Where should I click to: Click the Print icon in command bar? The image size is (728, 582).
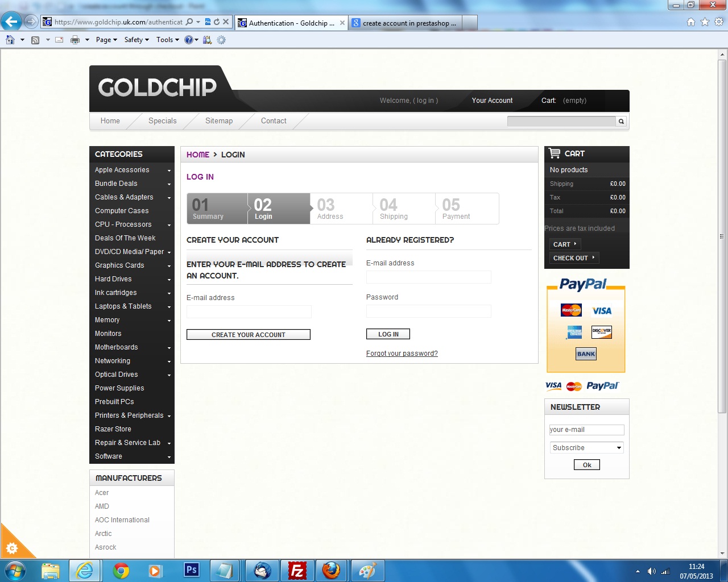pos(75,40)
